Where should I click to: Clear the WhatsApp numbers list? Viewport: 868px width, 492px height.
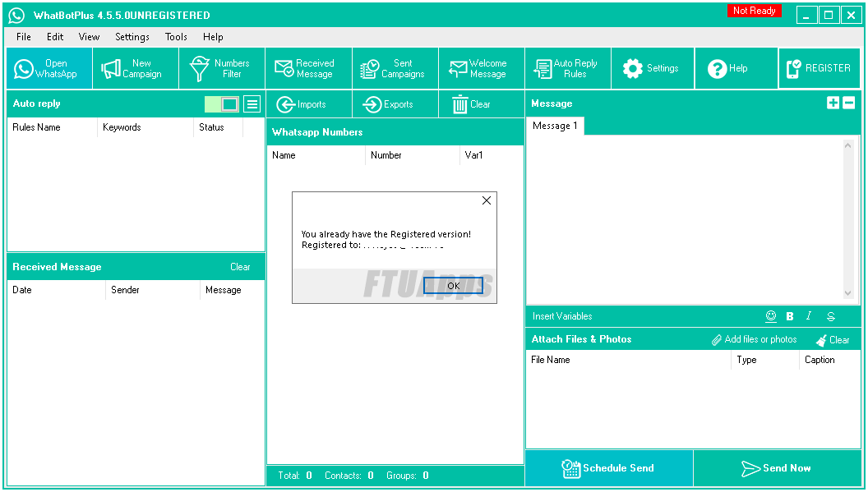click(482, 104)
